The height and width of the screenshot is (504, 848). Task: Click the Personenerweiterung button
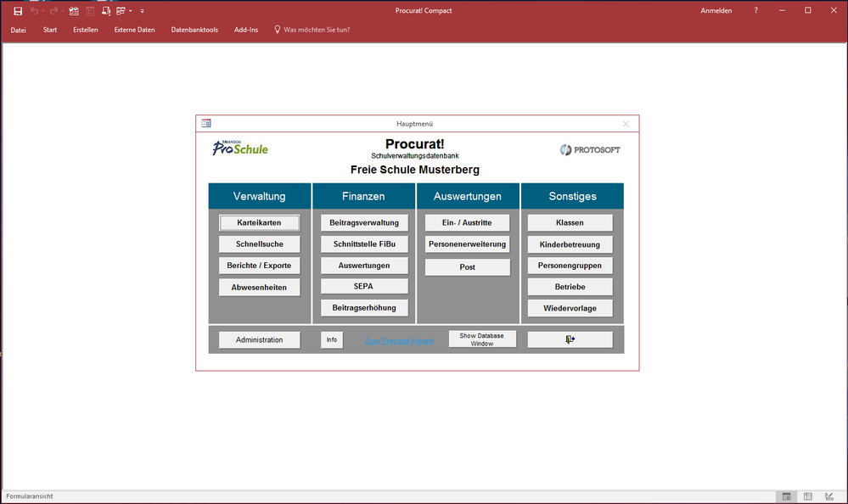click(467, 244)
